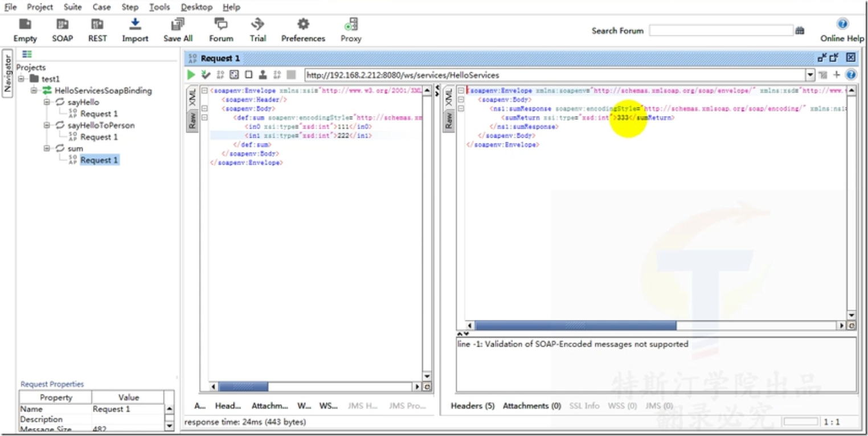868x436 pixels.
Task: Open the endpoint URL dropdown arrow
Action: (810, 75)
